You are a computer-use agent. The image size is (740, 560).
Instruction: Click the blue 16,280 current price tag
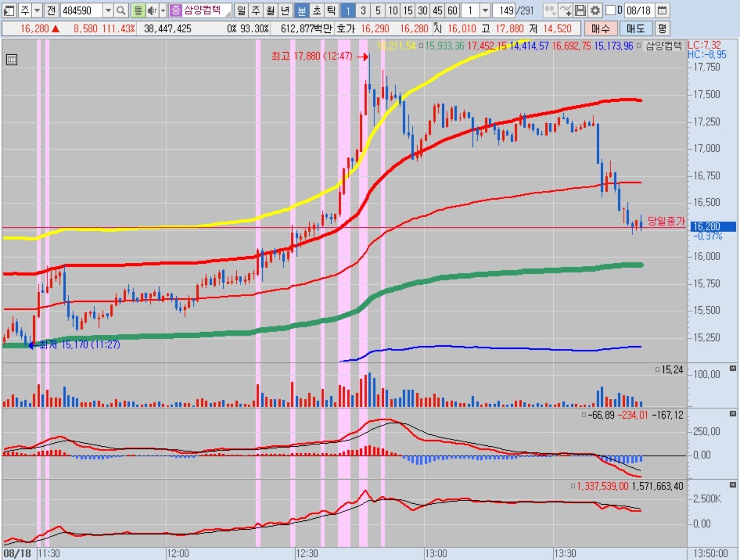click(x=713, y=226)
